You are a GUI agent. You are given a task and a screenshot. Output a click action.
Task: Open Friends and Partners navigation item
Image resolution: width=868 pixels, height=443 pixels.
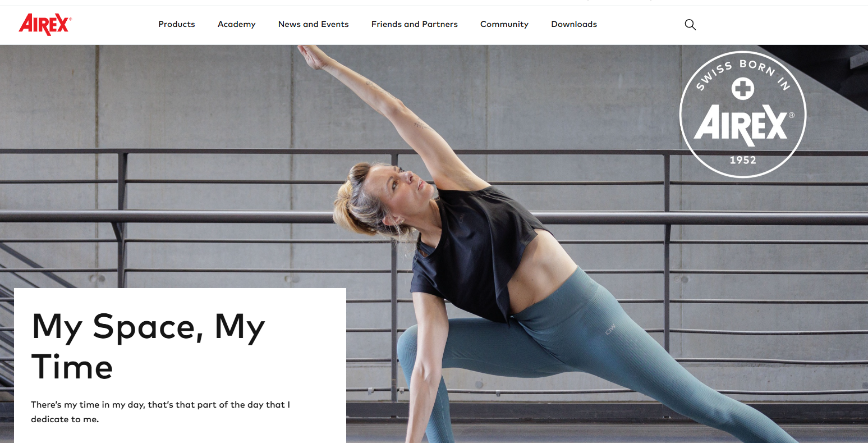tap(415, 24)
